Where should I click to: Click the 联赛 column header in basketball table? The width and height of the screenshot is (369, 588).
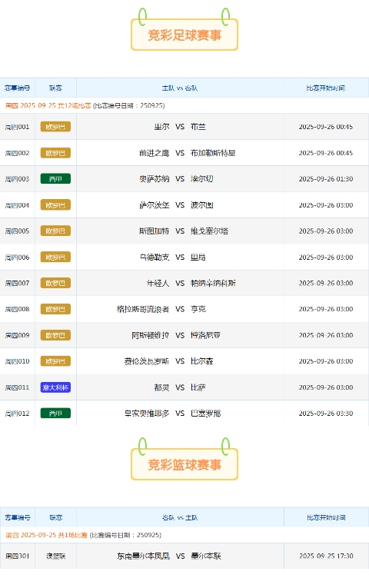point(56,517)
